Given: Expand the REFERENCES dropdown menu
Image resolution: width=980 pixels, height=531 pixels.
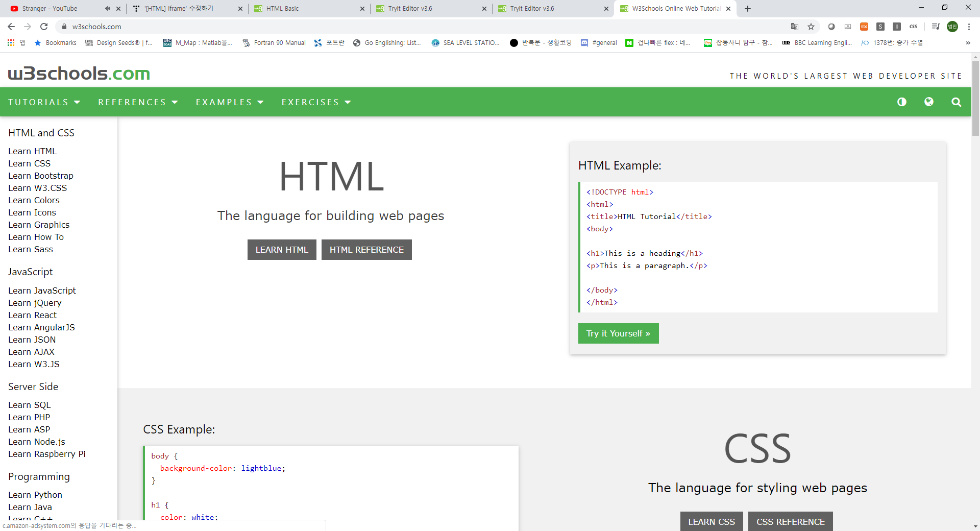Looking at the screenshot, I should [x=138, y=102].
